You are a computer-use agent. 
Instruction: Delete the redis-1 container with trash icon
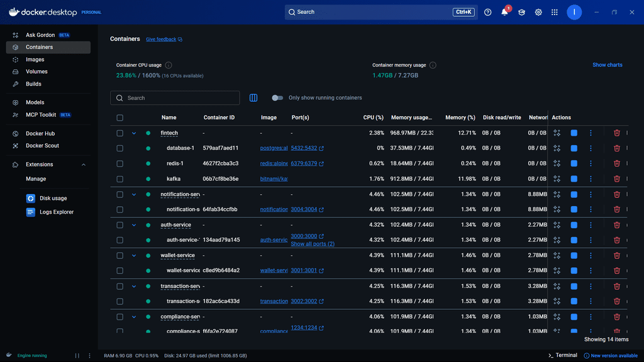click(x=616, y=163)
